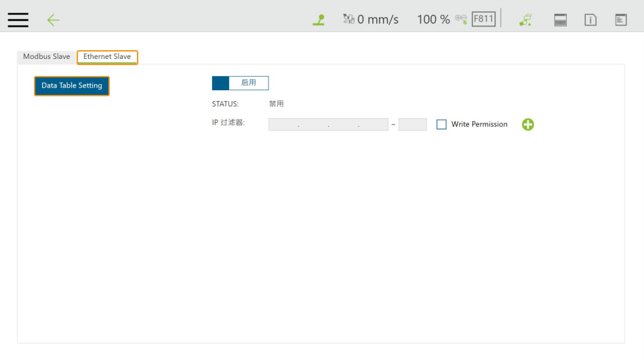Open the information icon
This screenshot has height=360, width=644.
(x=590, y=20)
